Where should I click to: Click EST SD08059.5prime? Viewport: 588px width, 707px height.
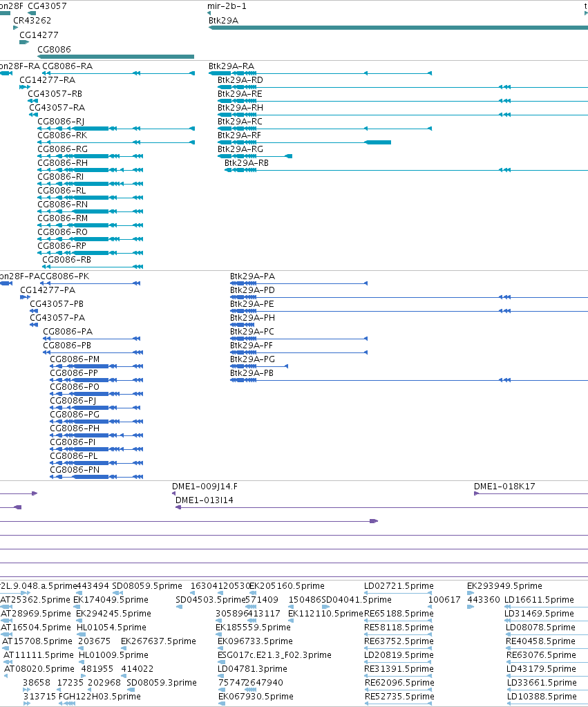[147, 586]
